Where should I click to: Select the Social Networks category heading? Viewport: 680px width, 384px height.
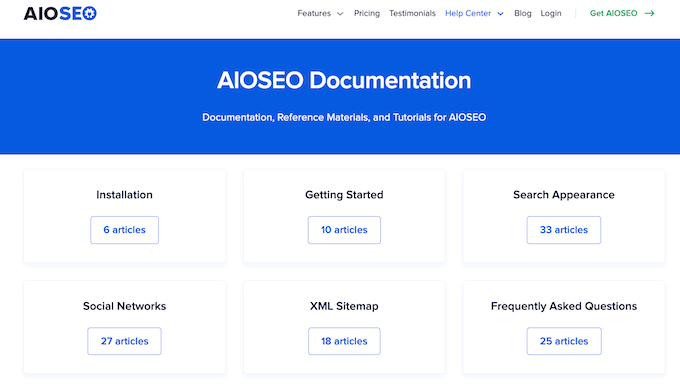coord(124,306)
